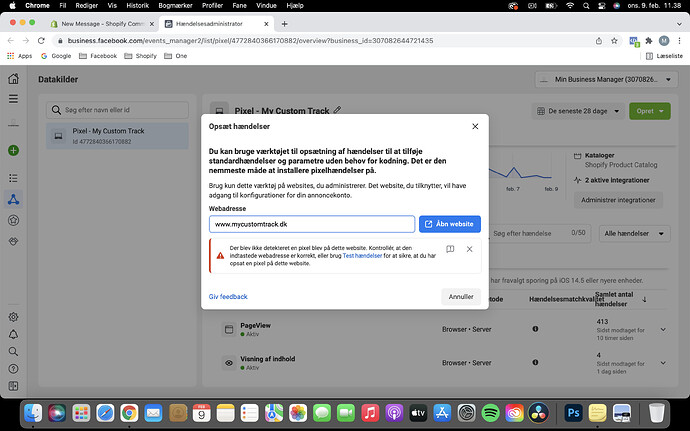Image resolution: width=690 pixels, height=431 pixels.
Task: Open the Test hændelser link
Action: (362, 255)
